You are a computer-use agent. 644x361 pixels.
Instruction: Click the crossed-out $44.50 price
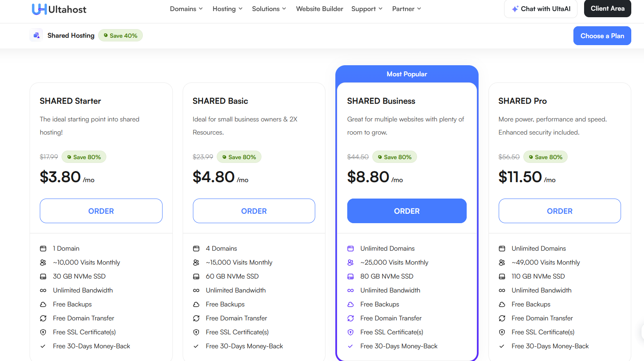358,157
